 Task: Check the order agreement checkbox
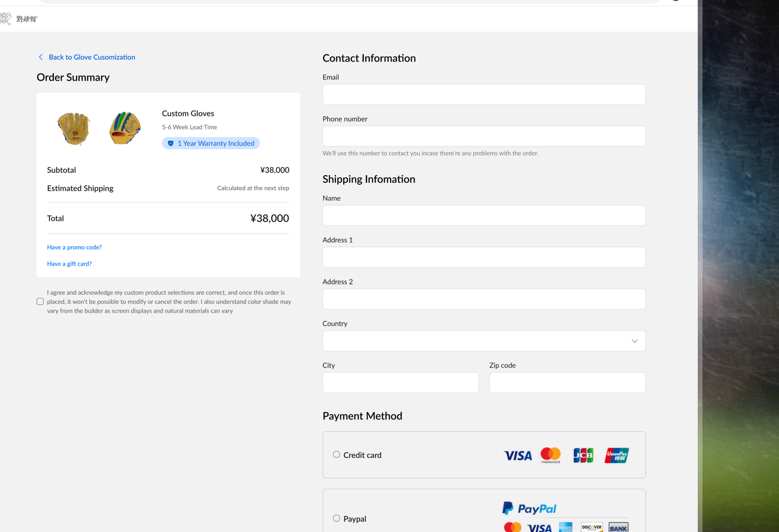(40, 301)
